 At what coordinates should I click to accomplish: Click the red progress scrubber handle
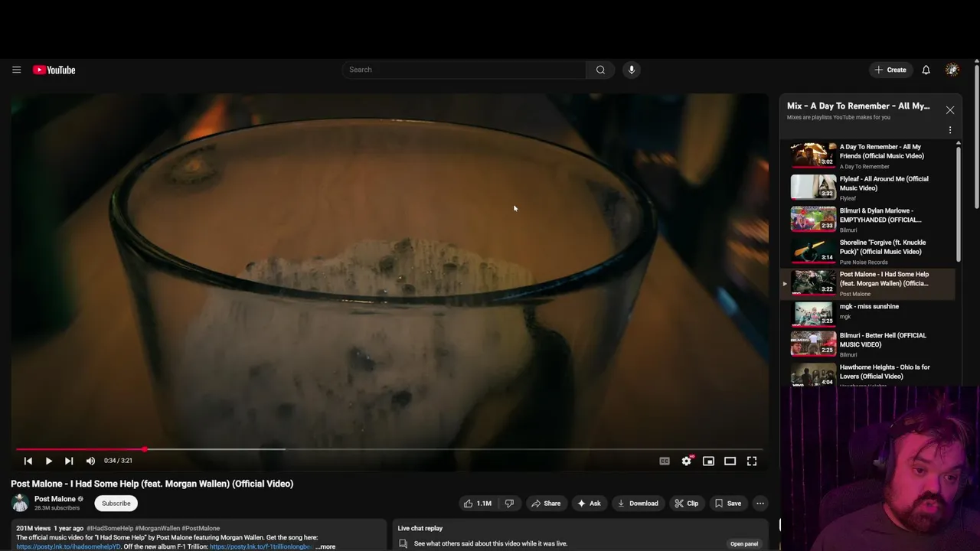click(144, 449)
